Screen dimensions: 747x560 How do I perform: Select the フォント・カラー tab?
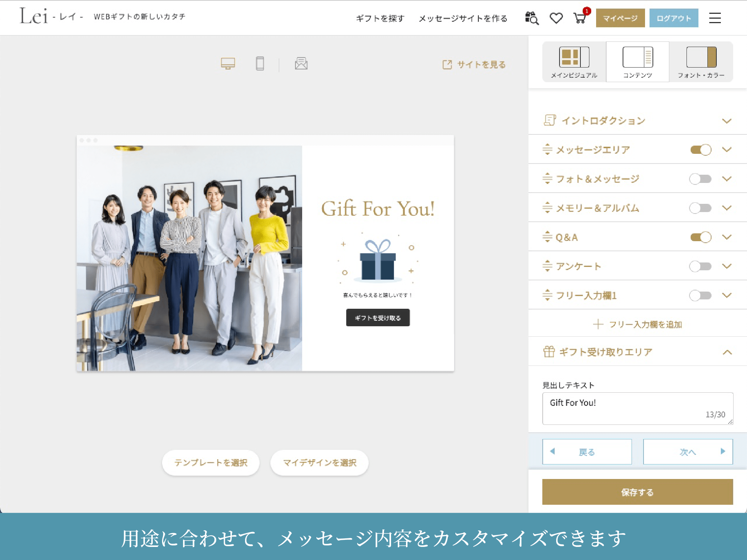[x=701, y=62]
